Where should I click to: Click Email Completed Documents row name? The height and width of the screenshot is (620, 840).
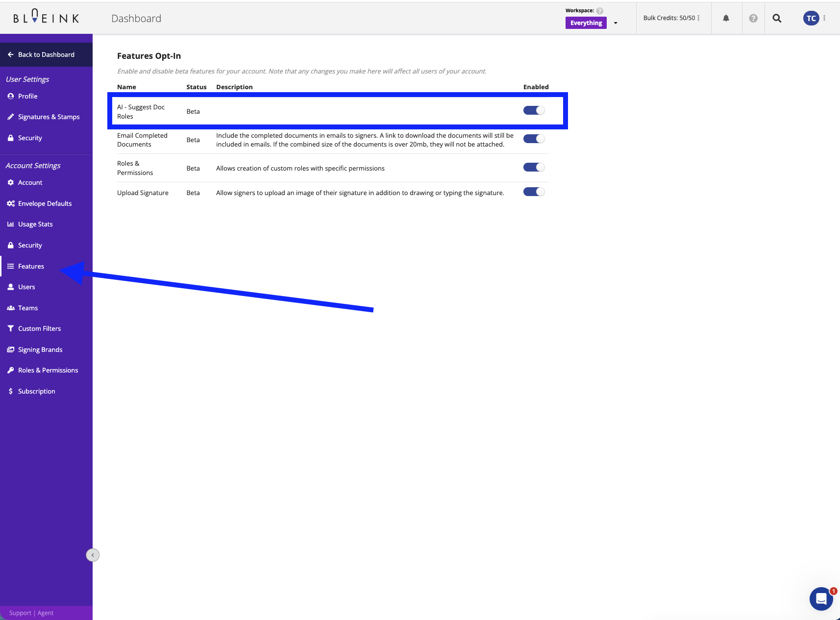(x=142, y=140)
